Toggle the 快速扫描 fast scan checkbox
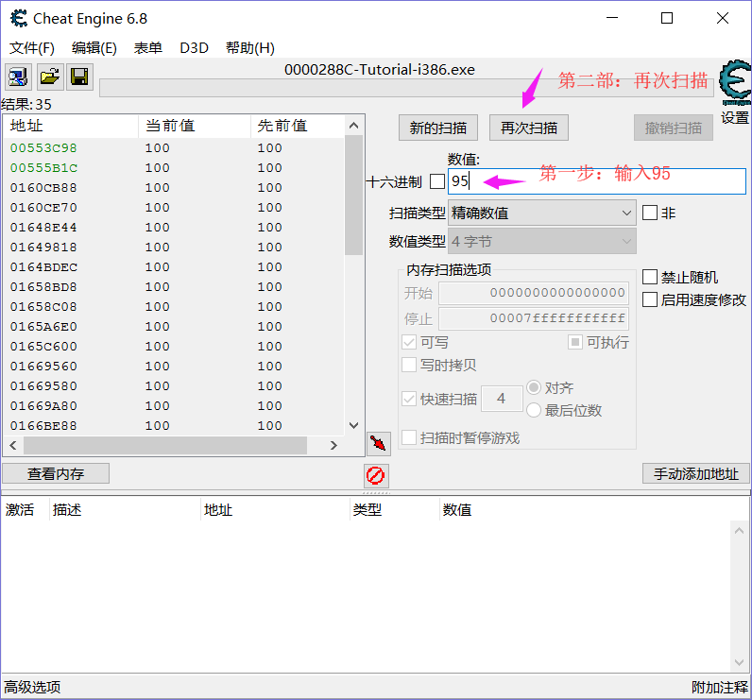The width and height of the screenshot is (752, 700). [409, 399]
